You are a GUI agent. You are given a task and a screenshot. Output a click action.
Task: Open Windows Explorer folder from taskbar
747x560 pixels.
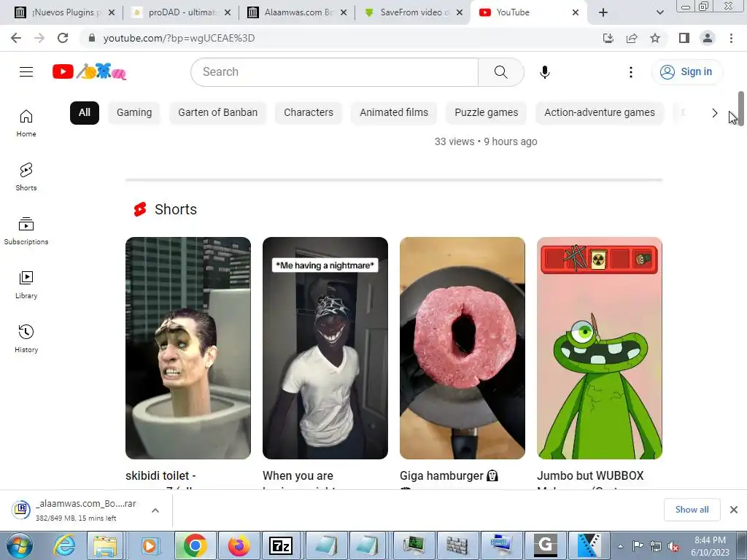pyautogui.click(x=105, y=545)
